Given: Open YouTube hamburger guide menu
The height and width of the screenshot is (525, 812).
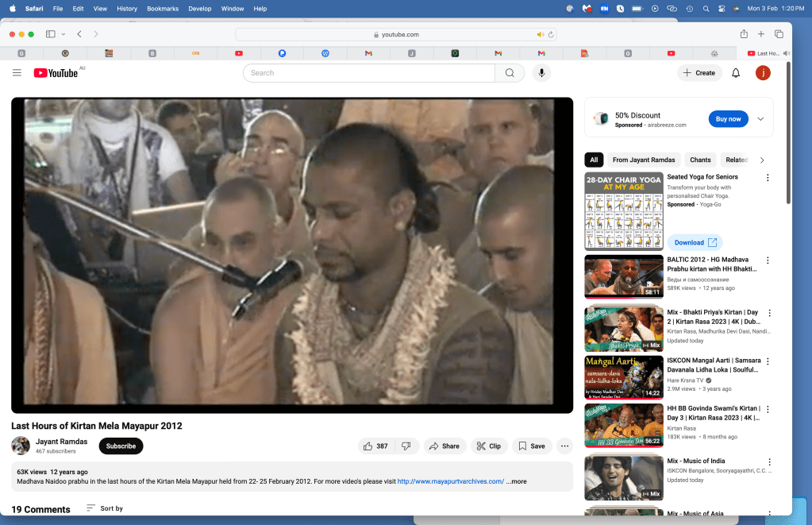Looking at the screenshot, I should [x=17, y=73].
